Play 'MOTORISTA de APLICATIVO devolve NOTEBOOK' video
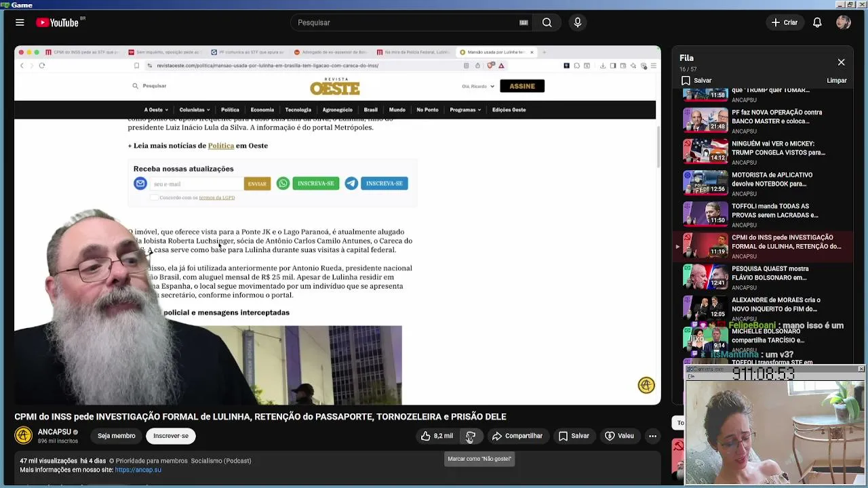Screen dimensions: 868x488 (x=764, y=183)
